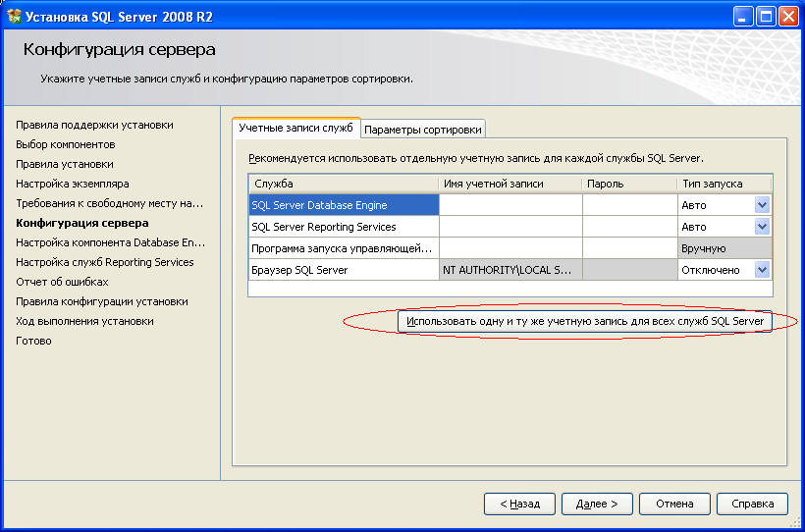This screenshot has width=805, height=532.
Task: Click Настройка компонента Database En... step
Action: 110,242
